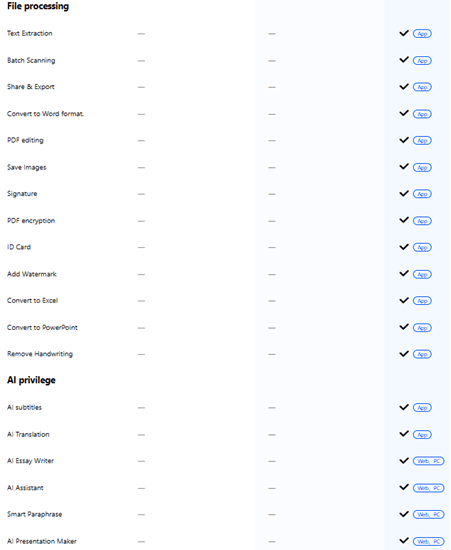
Task: Open the Web, PC badge for Smart Paraphrase
Action: click(x=429, y=515)
